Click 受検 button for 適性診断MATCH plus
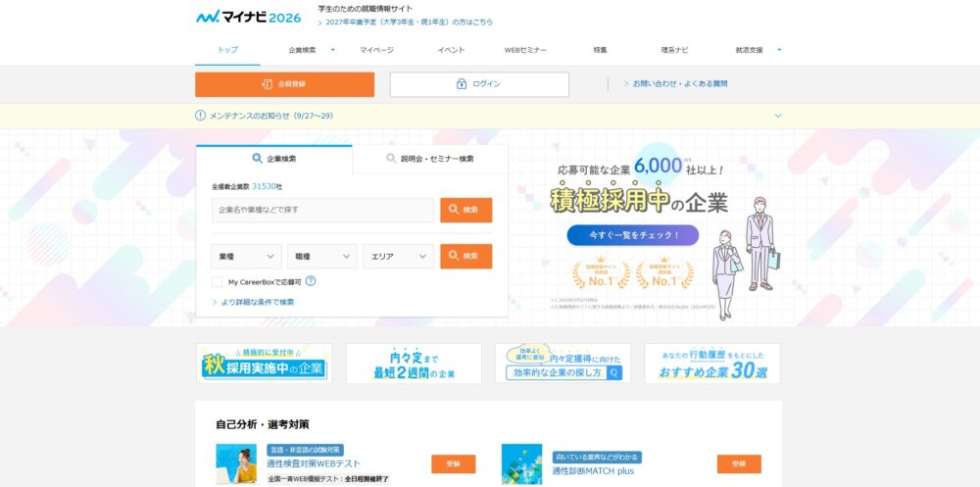 pos(739,463)
